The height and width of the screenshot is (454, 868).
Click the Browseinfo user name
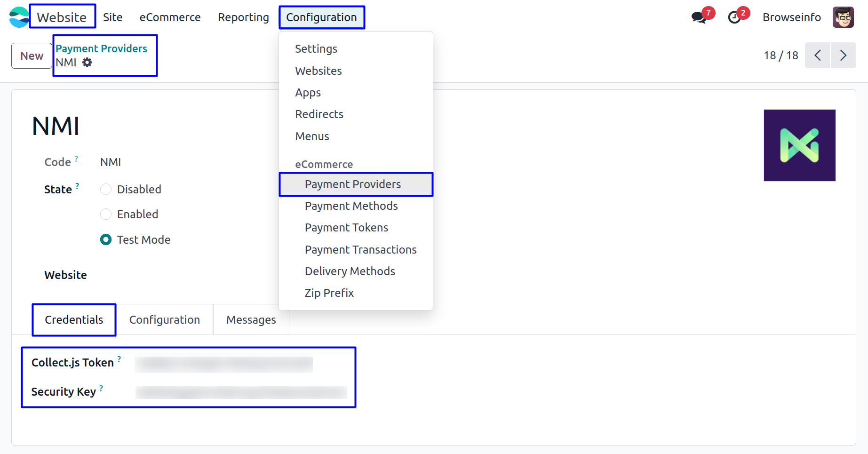(x=792, y=17)
